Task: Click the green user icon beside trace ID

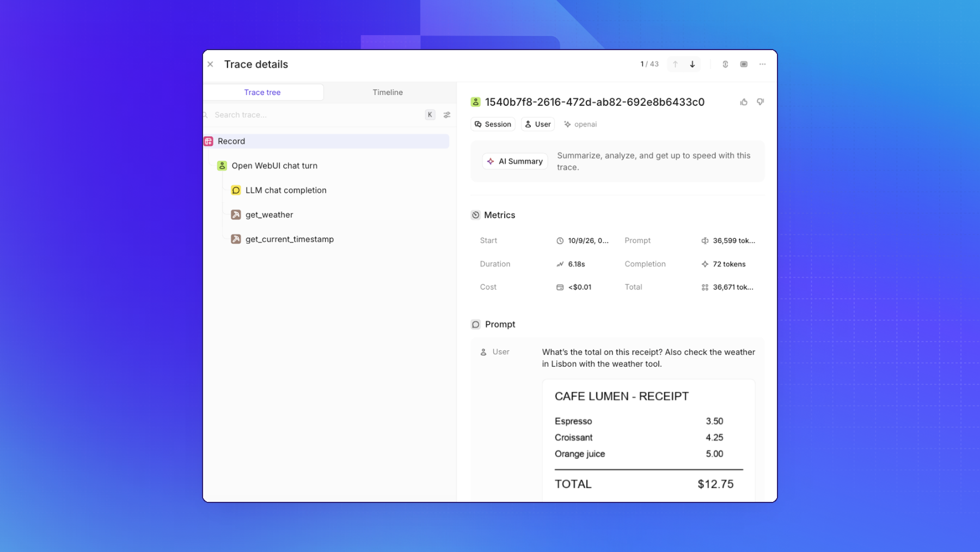Action: click(476, 102)
